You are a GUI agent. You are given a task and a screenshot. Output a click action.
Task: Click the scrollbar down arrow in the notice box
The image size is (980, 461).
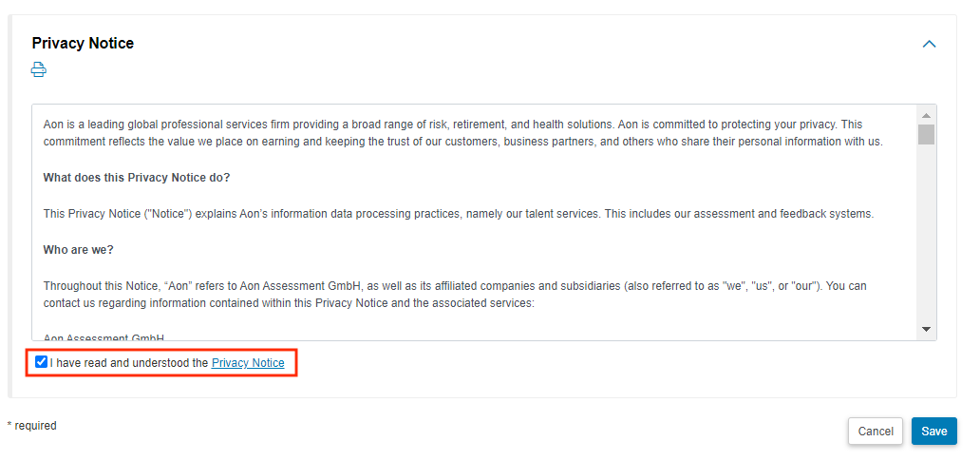pyautogui.click(x=926, y=329)
